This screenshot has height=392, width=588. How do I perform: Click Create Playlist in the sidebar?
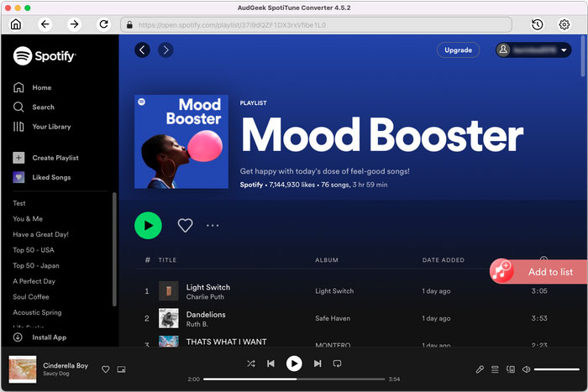45,158
